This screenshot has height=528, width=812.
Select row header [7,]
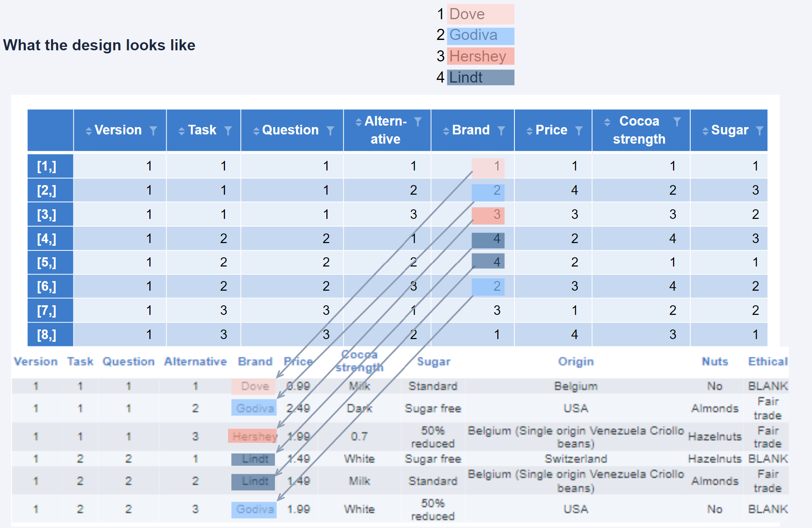pos(50,310)
